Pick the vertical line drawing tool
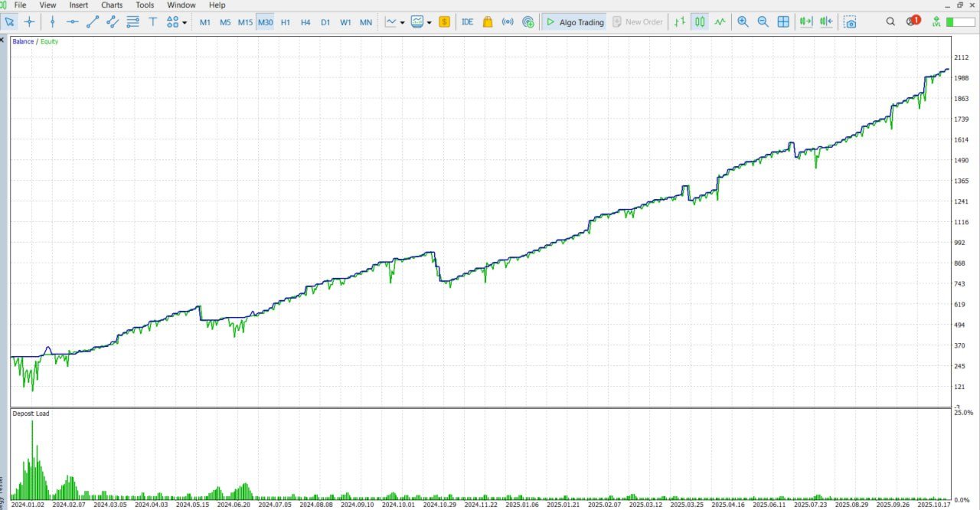Viewport: 980px width, 510px height. tap(52, 22)
